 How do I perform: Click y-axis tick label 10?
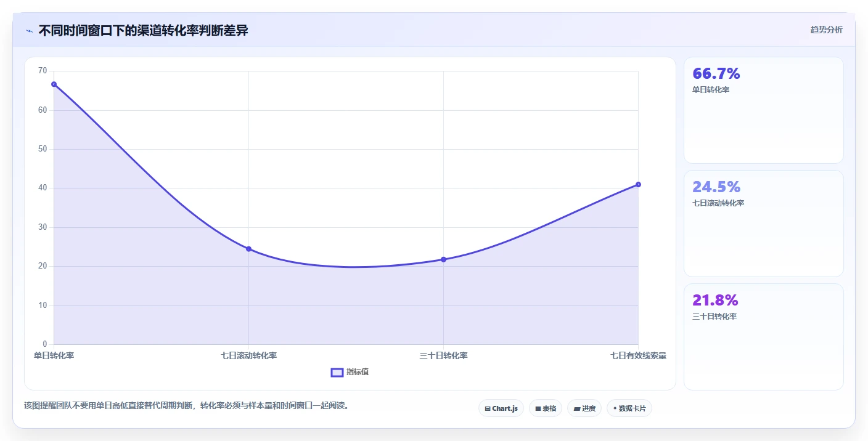tap(43, 305)
